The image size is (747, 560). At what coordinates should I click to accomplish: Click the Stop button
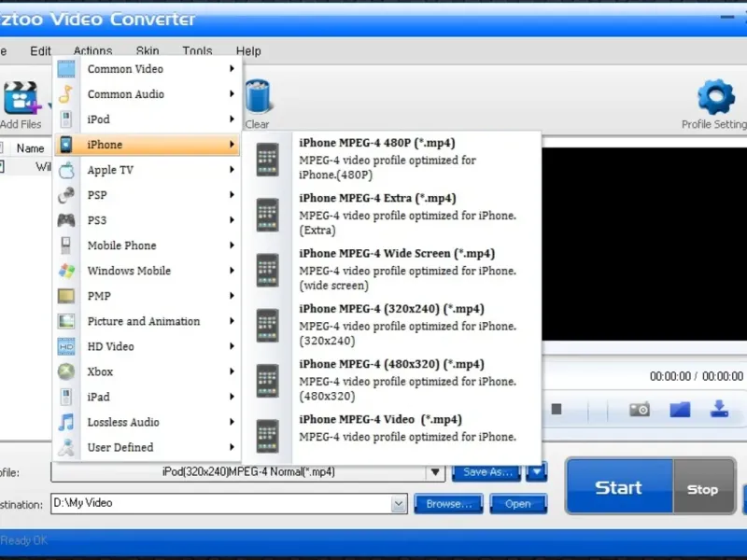704,487
